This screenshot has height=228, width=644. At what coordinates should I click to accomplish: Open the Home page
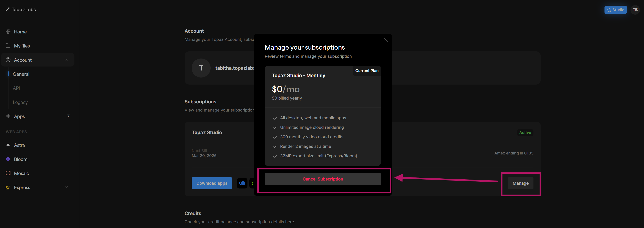click(20, 32)
